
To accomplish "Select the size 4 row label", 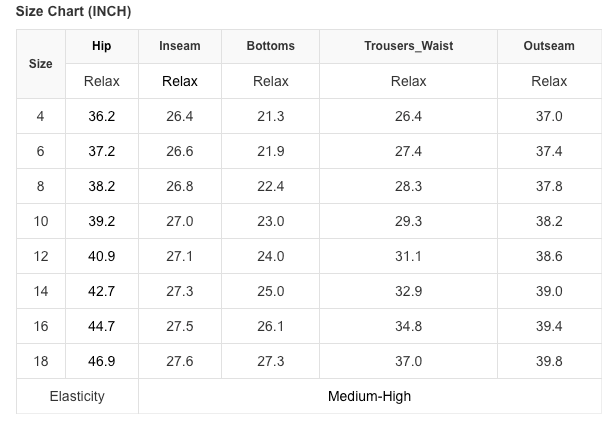I will pyautogui.click(x=41, y=116).
